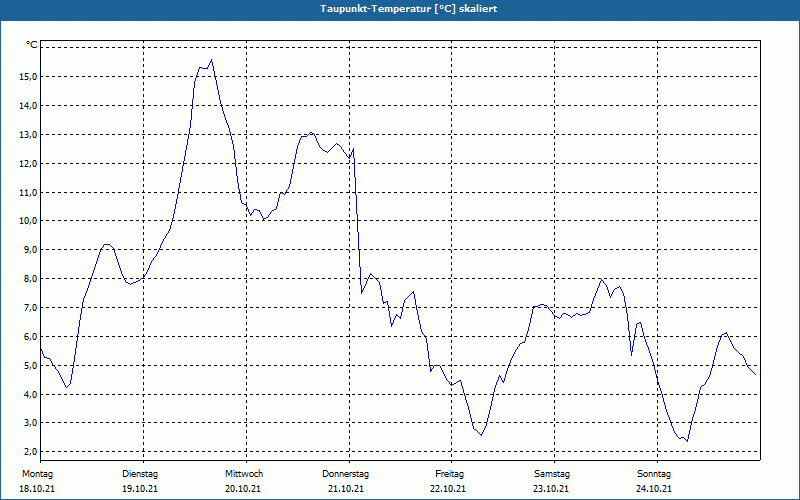Click the '10,0' y-axis label
Image resolution: width=800 pixels, height=500 pixels.
click(28, 221)
